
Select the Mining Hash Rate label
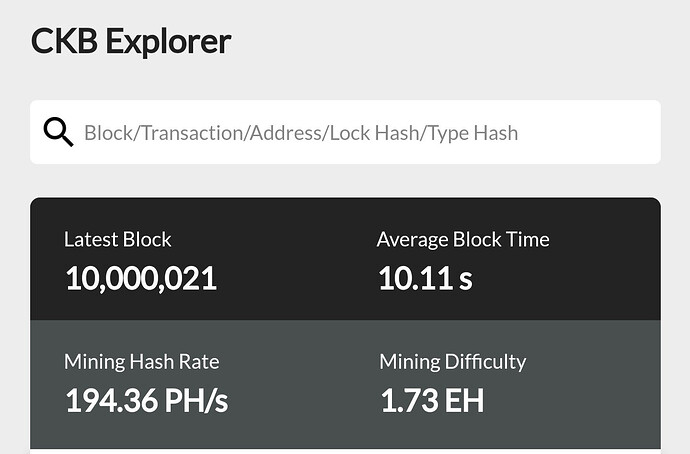point(141,362)
